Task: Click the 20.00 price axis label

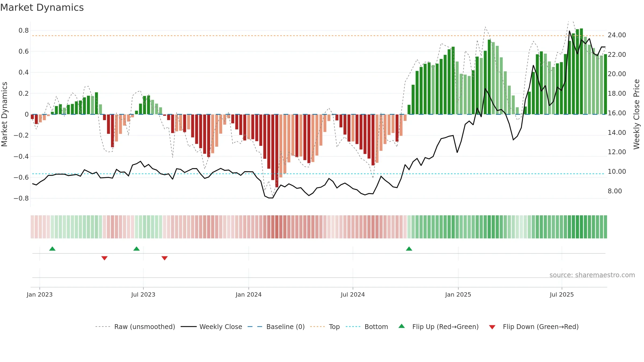Action: point(617,74)
